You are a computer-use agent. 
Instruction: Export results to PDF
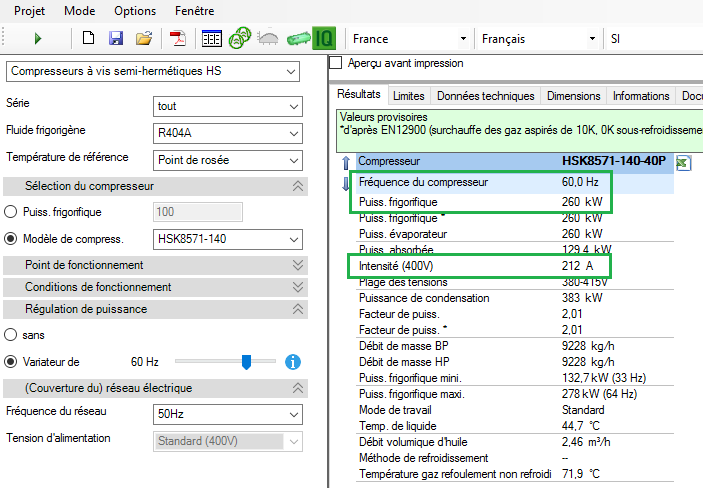click(177, 39)
